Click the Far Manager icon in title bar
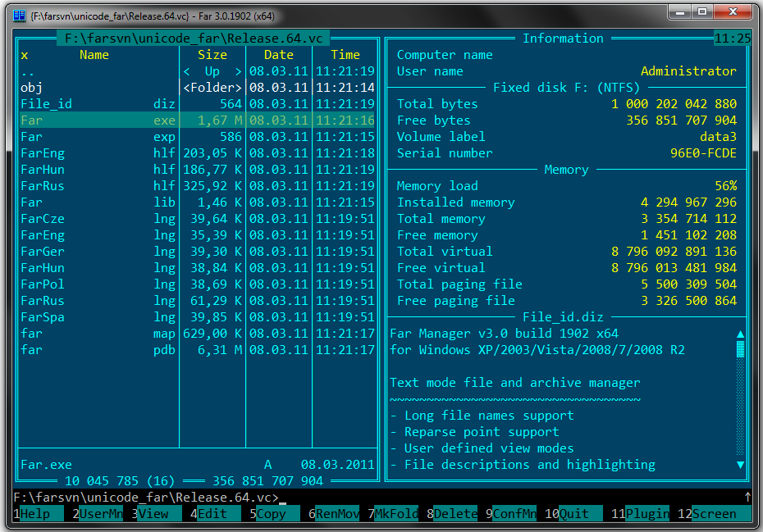763x532 pixels. click(x=19, y=16)
